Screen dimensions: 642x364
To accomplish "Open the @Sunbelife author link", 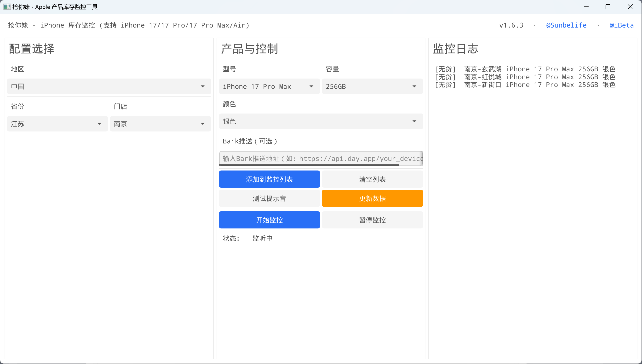I will tap(566, 25).
